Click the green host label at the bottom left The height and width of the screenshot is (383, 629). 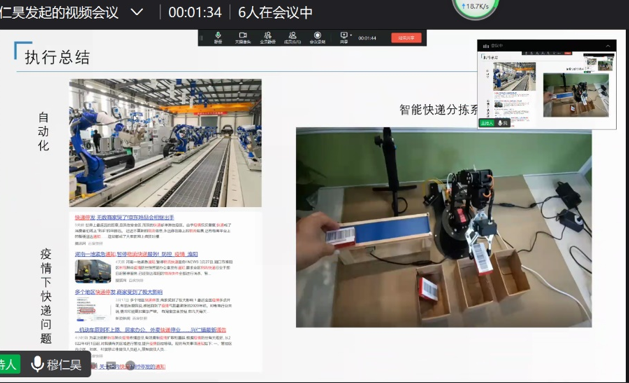click(9, 364)
